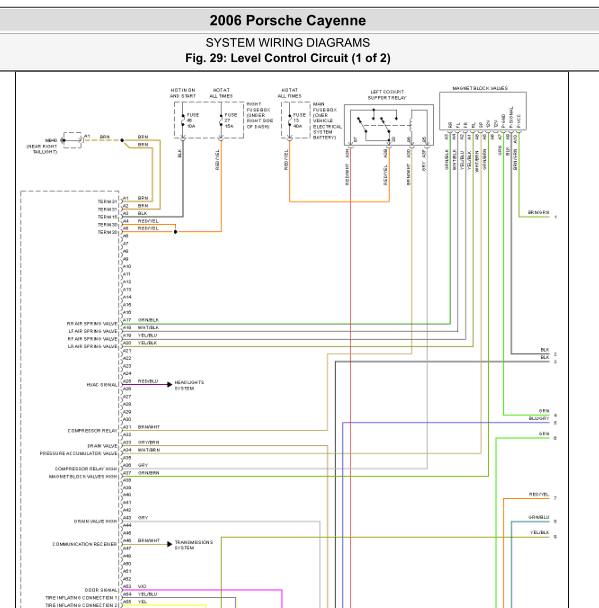Click the 'SYSTEM WIRING DIAGRAMS' heading
Viewport: 599px width, 608px height.
pos(288,42)
